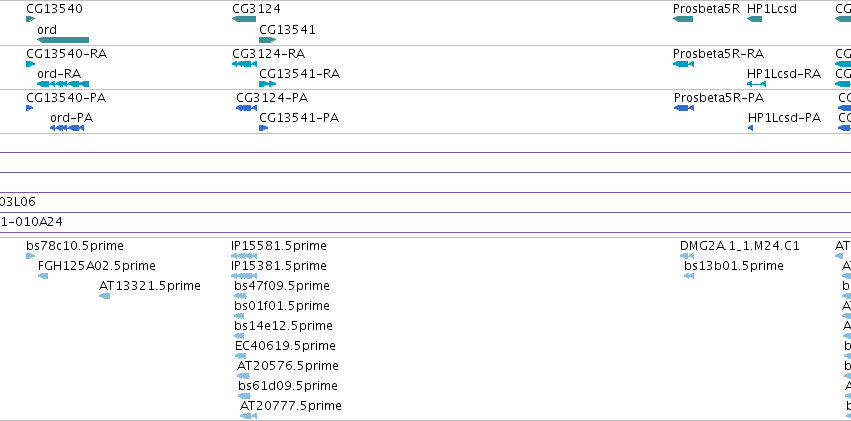Image resolution: width=851 pixels, height=421 pixels.
Task: Open the CG13540-RA transcript label
Action: click(67, 54)
